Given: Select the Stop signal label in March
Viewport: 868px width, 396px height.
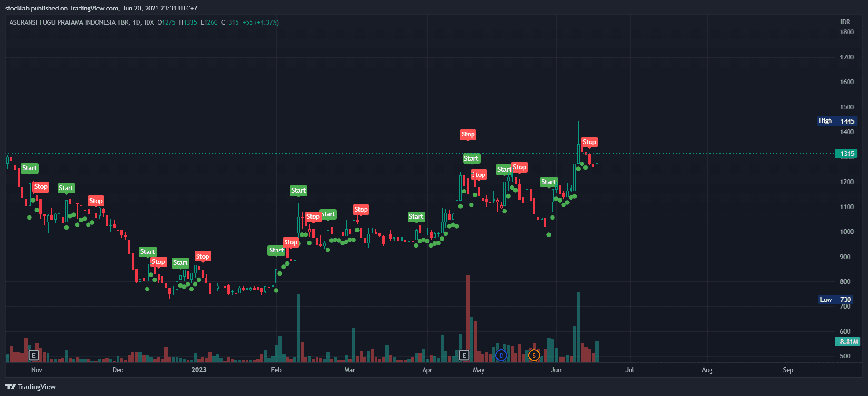Looking at the screenshot, I should [361, 210].
